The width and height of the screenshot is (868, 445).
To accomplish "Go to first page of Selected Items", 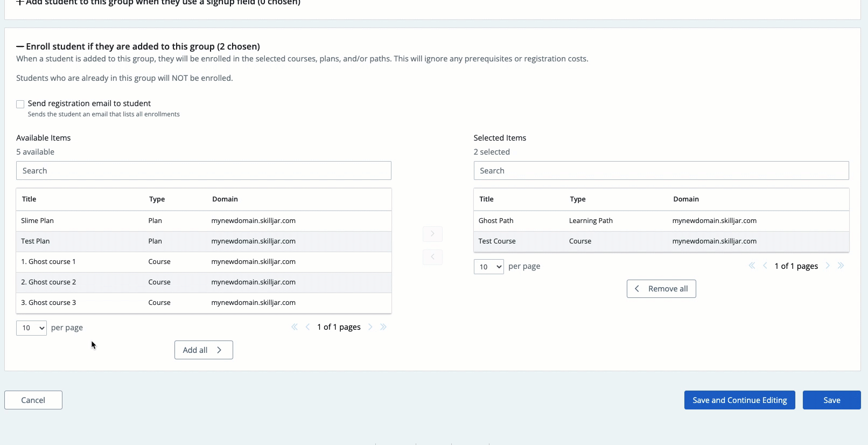I will coord(752,266).
